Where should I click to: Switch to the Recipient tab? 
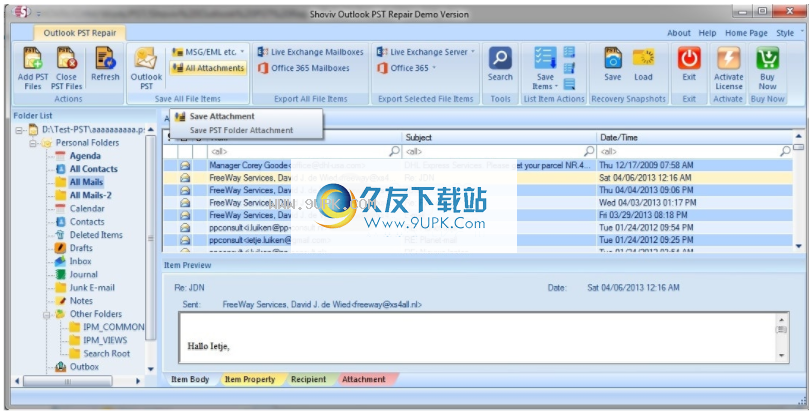(308, 379)
